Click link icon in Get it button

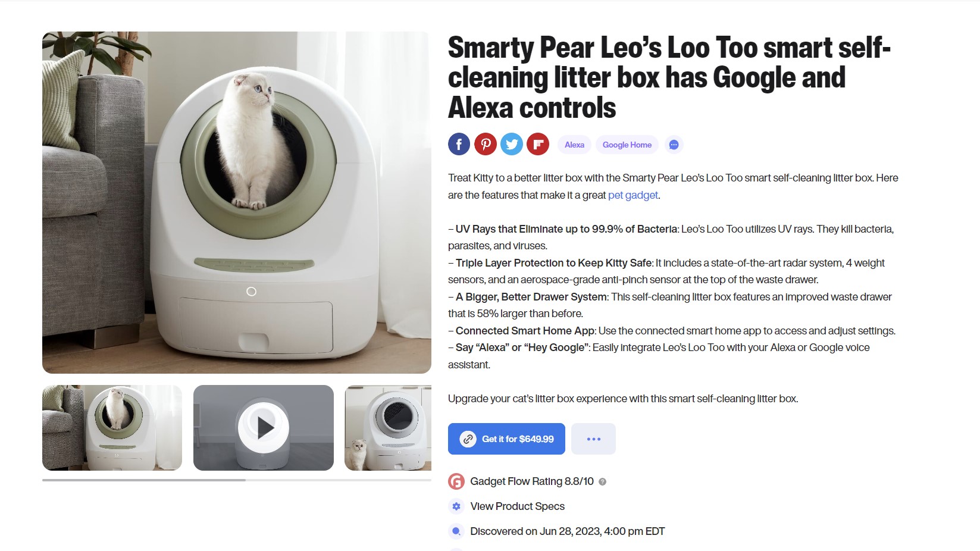(x=468, y=439)
